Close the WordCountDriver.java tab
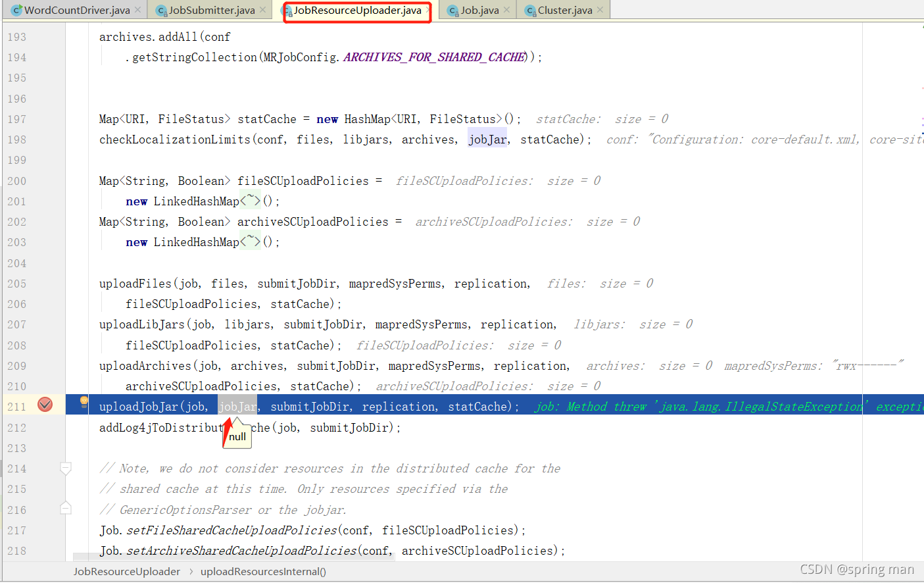Viewport: 924px width, 583px height. pos(137,10)
